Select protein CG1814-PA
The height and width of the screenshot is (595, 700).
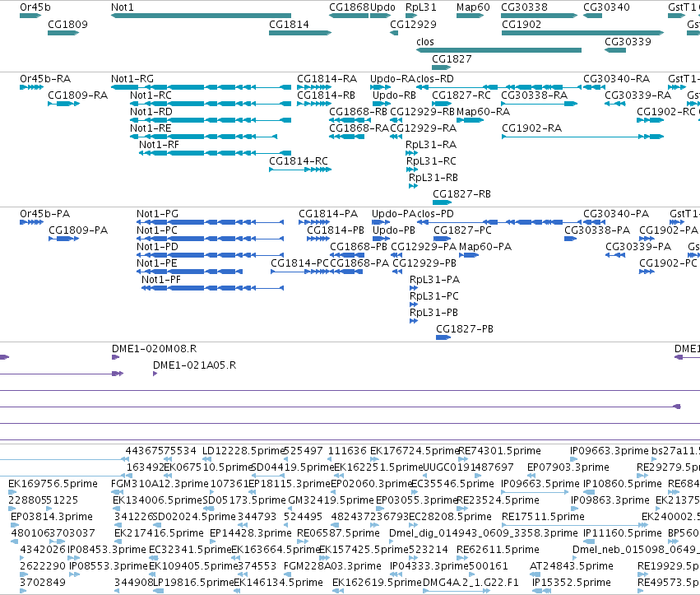coord(328,214)
